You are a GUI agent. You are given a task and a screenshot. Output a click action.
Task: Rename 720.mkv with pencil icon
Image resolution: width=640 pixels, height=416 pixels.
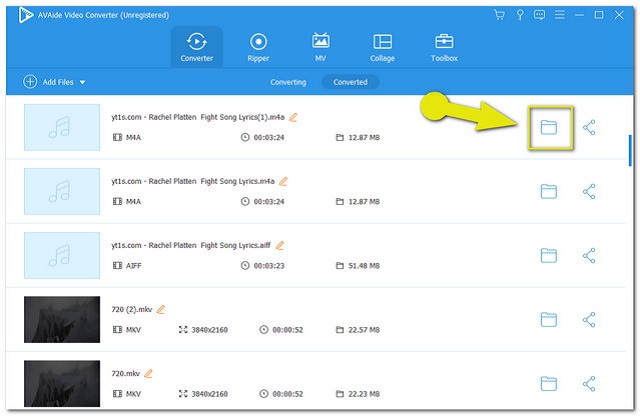click(149, 374)
